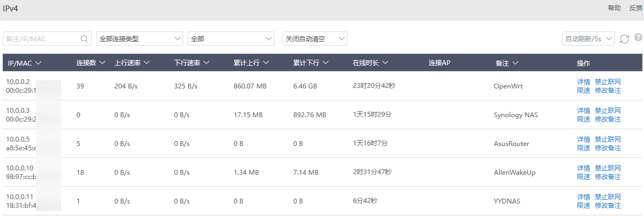Viewport: 644px width, 216px height.
Task: Open 详情 for YYDNAS
Action: click(584, 196)
